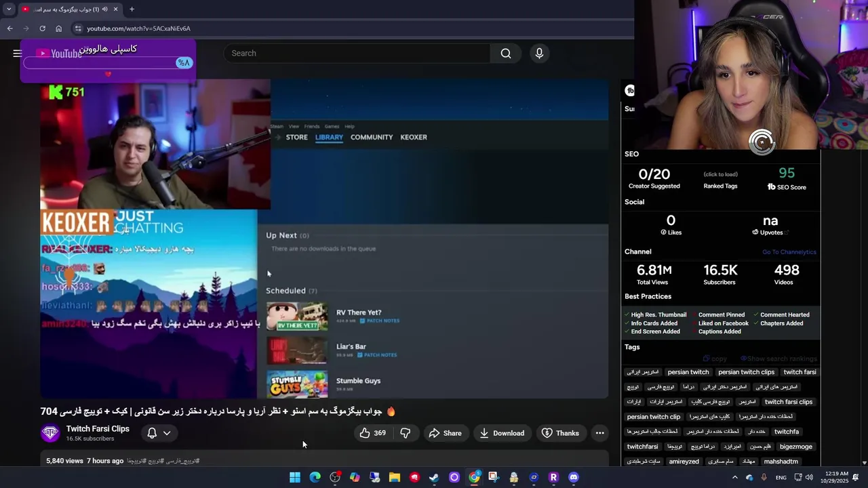Open ENG language switcher in tray
Screen dimensions: 868x488
(781, 478)
